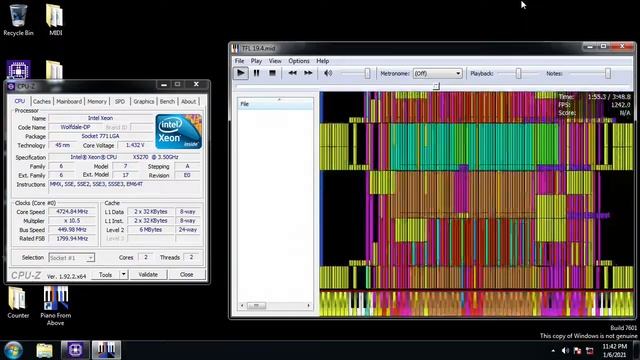Click the Play button in Piano From Above
The width and height of the screenshot is (640, 360).
241,73
